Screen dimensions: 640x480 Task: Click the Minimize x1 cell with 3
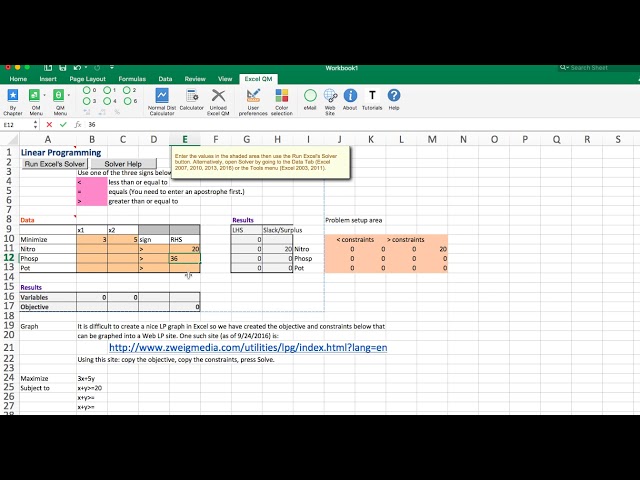(92, 240)
